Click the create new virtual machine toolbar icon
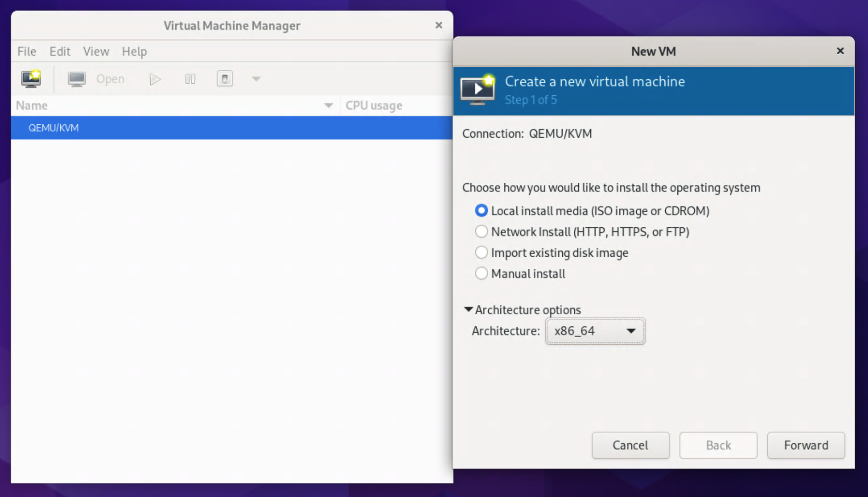Viewport: 868px width, 497px height. pos(31,79)
